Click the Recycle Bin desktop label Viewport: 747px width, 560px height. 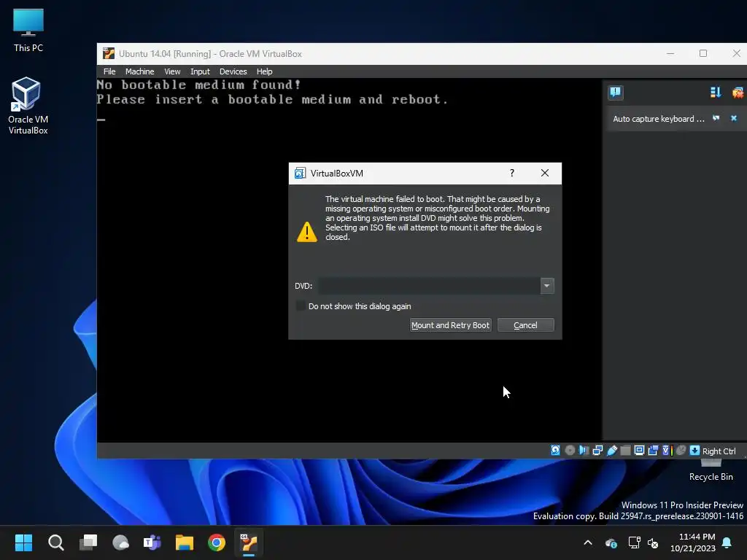[711, 477]
